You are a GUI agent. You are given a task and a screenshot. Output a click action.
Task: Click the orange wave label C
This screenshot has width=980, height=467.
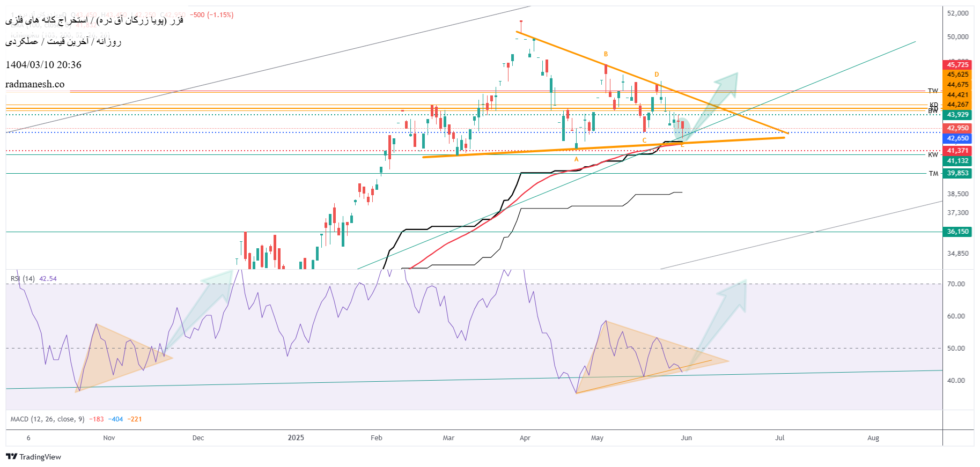(644, 140)
